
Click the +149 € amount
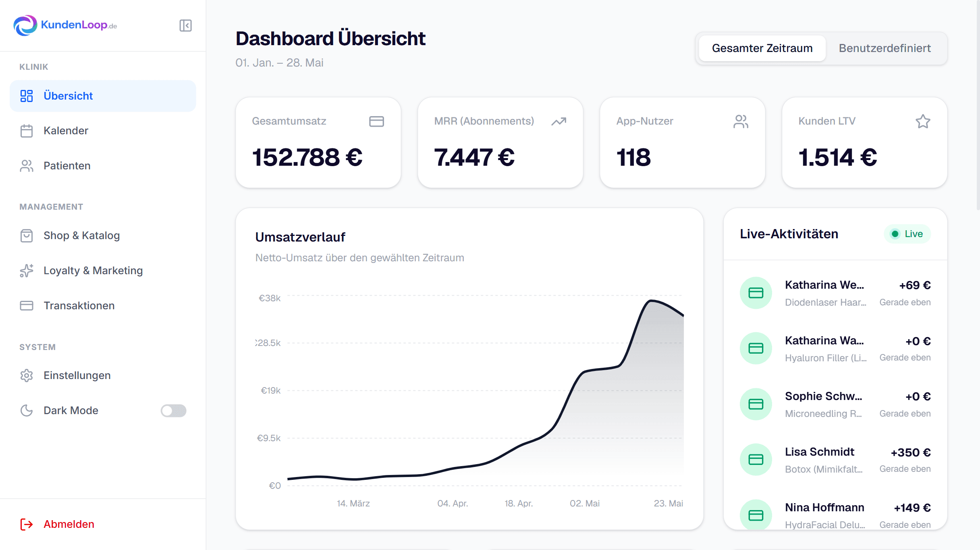(x=912, y=508)
